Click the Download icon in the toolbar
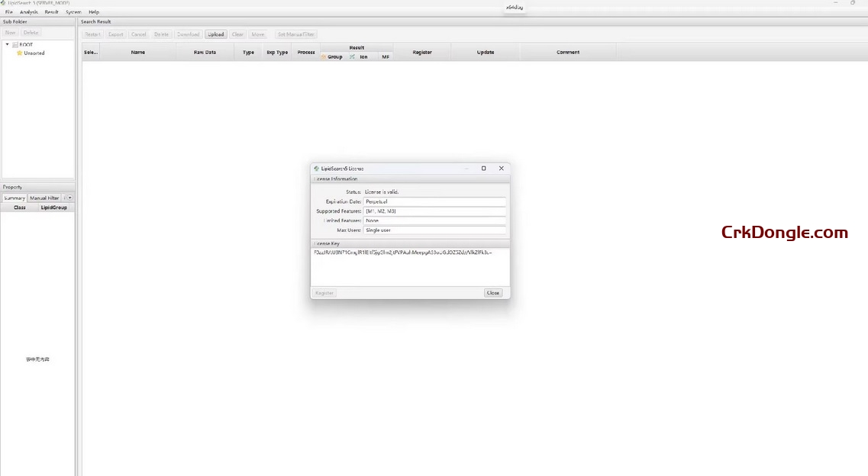This screenshot has width=868, height=476. (x=188, y=34)
